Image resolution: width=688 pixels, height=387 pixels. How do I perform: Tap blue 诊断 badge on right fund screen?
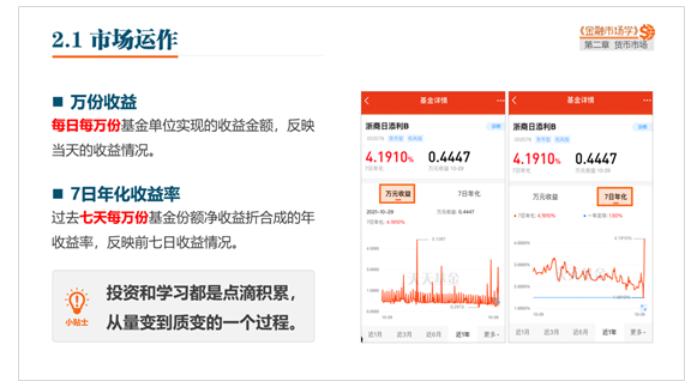point(642,127)
